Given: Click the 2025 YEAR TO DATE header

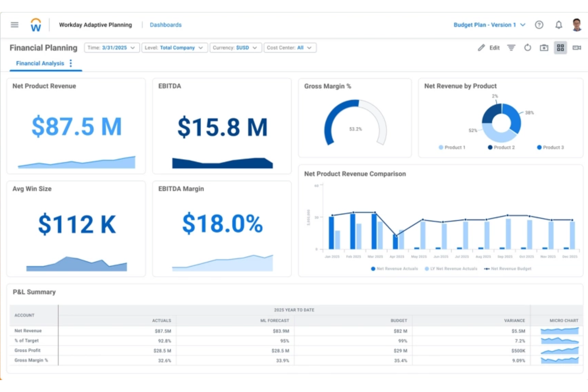Looking at the screenshot, I should pyautogui.click(x=294, y=310).
